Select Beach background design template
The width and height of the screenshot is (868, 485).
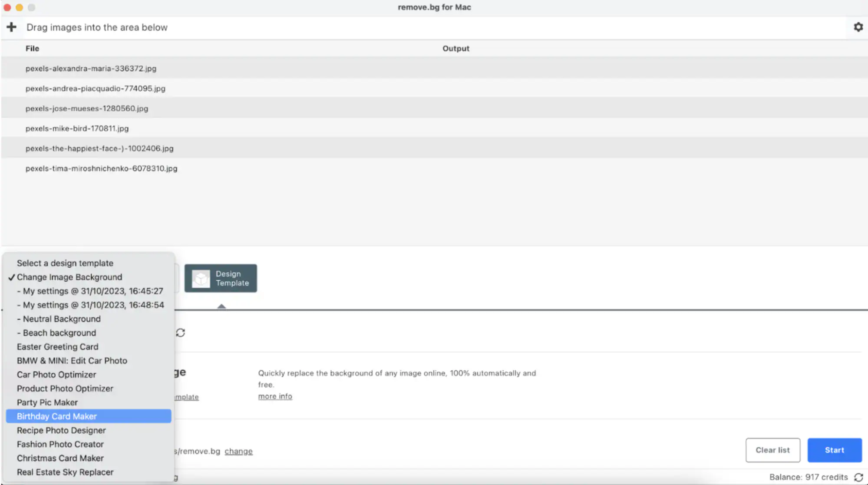56,333
